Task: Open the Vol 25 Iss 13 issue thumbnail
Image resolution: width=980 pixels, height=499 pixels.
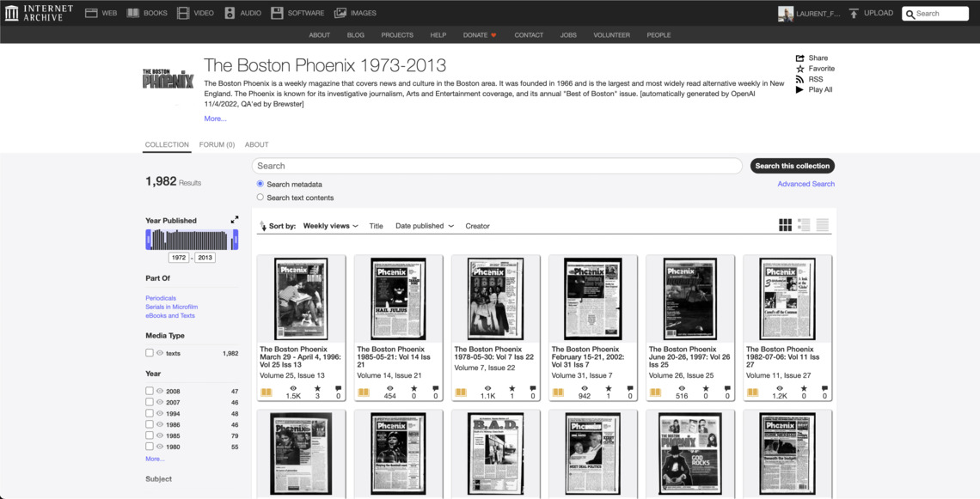Action: click(301, 299)
